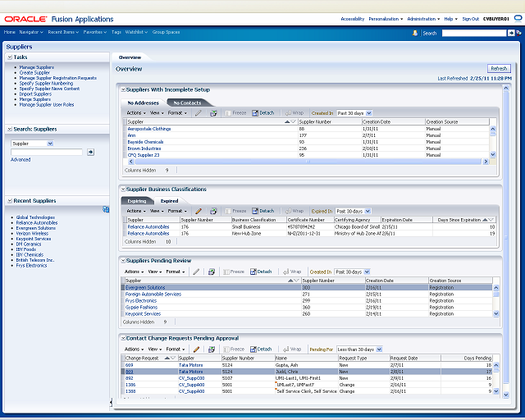Open the Navigator menu

(x=31, y=32)
